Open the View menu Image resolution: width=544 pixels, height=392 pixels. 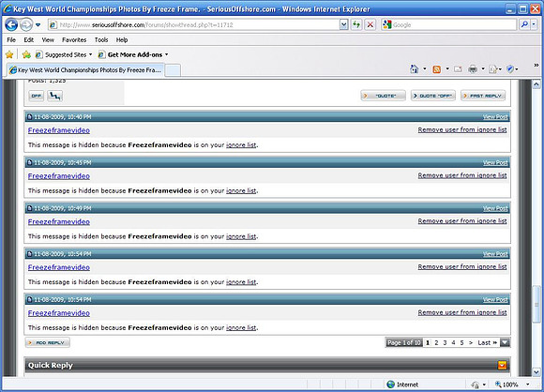(x=48, y=40)
